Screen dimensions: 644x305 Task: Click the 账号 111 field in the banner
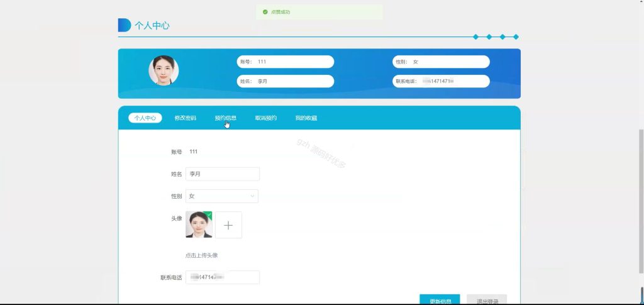[286, 62]
